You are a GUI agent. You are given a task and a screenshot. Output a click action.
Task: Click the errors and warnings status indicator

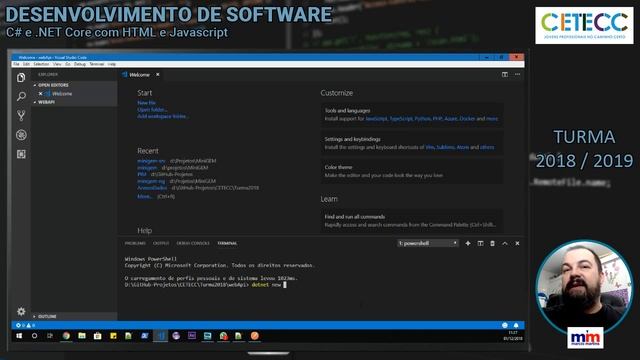(x=25, y=325)
